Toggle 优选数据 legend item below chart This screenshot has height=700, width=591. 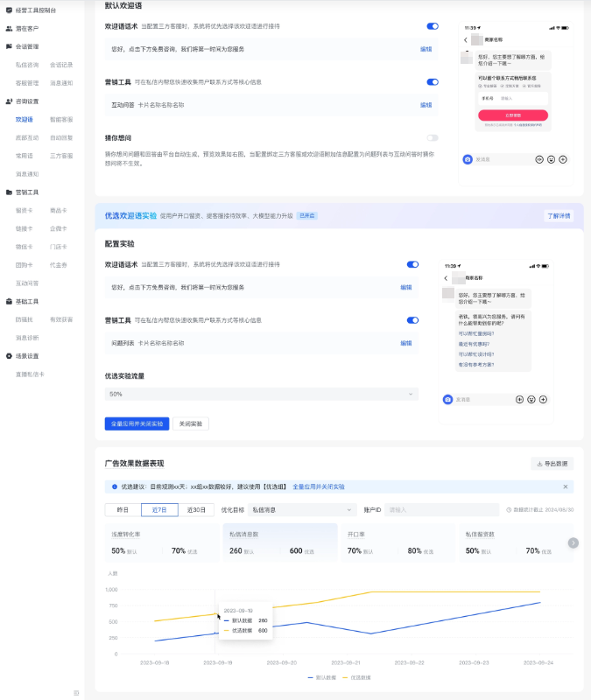[x=356, y=677]
